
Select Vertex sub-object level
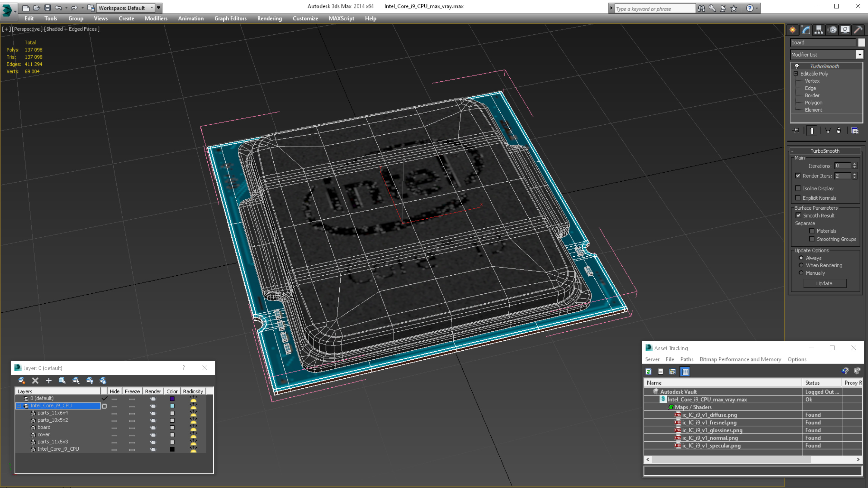[x=812, y=81]
